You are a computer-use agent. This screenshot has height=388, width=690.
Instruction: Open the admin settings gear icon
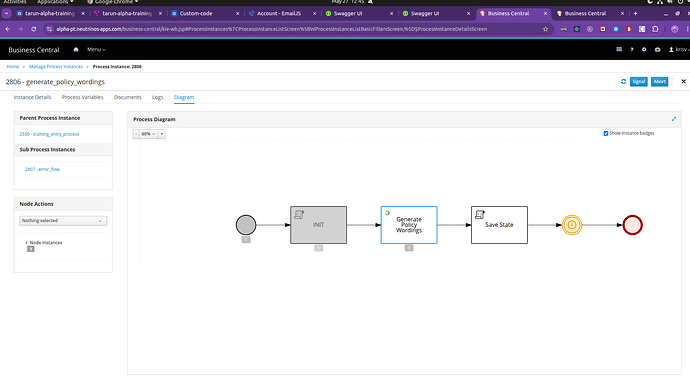point(644,50)
